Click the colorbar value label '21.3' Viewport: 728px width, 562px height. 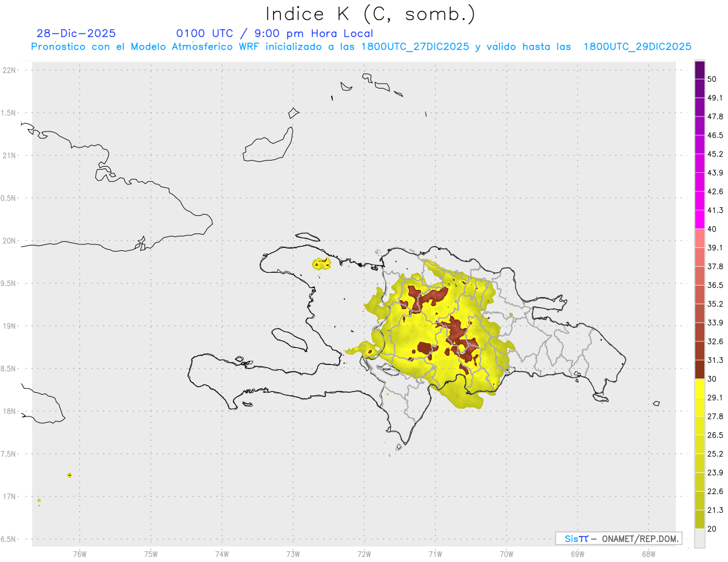click(x=715, y=510)
